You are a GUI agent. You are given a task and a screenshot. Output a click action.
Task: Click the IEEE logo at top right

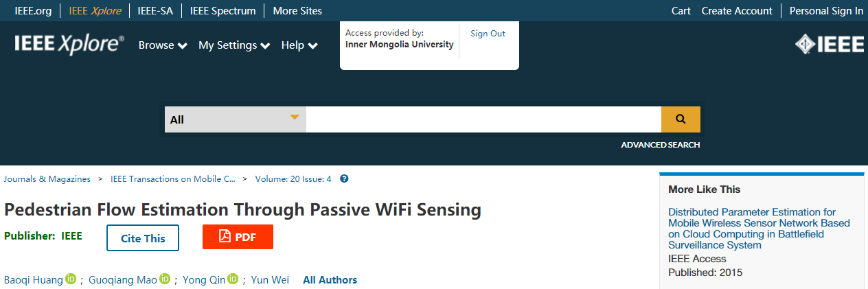(x=830, y=45)
